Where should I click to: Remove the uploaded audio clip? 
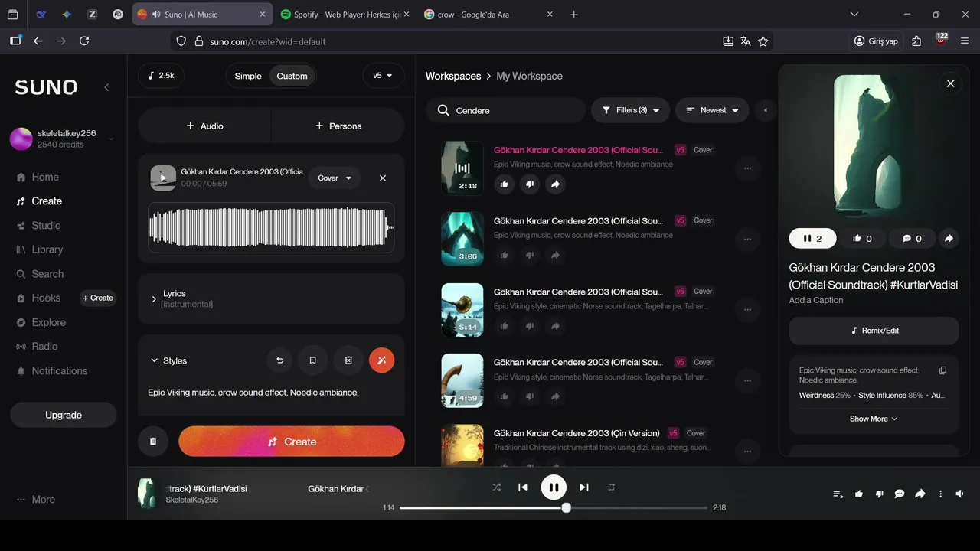point(383,178)
